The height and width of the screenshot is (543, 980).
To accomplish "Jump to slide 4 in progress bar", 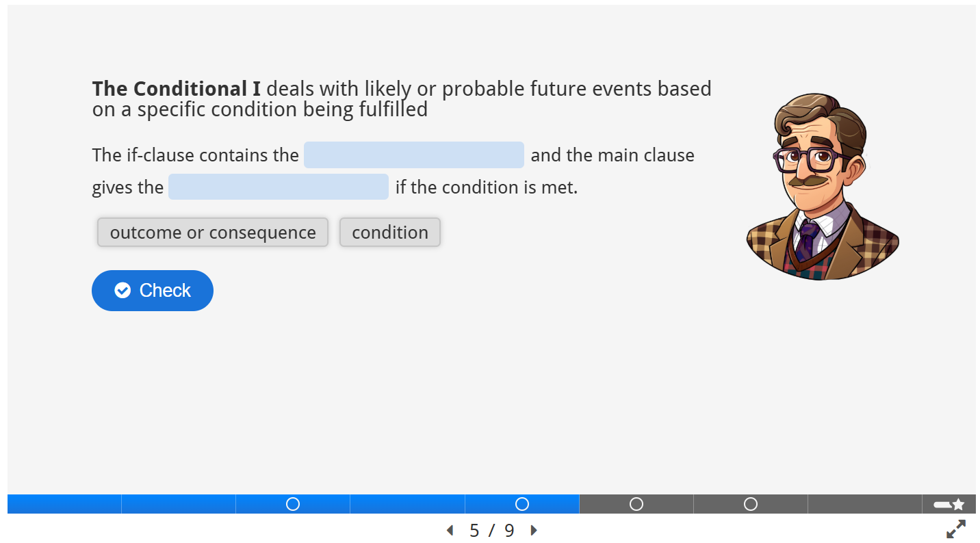I will click(x=407, y=504).
